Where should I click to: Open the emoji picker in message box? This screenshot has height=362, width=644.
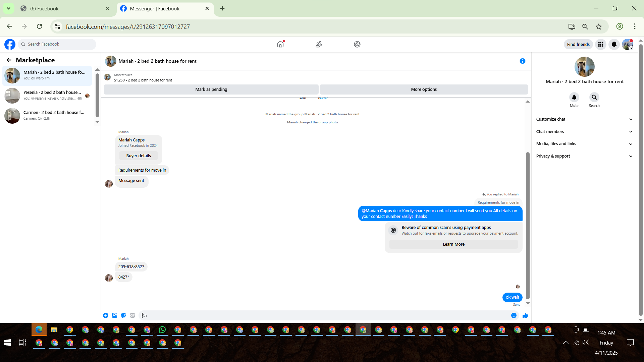click(514, 315)
